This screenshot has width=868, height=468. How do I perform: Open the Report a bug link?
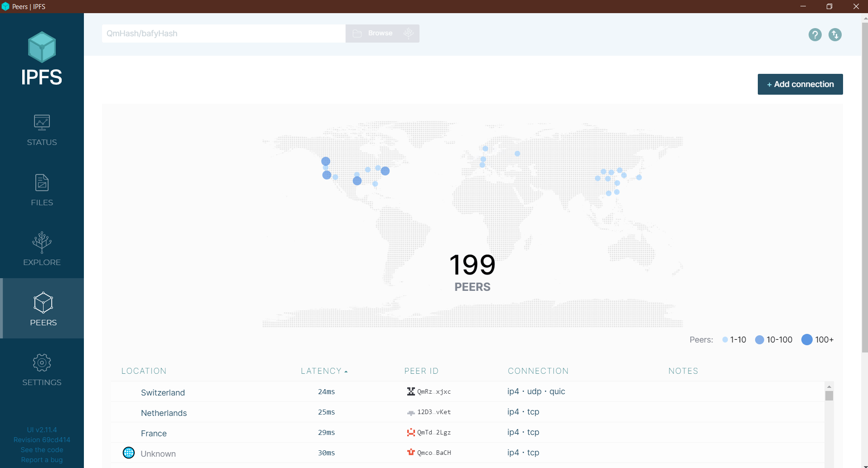point(42,460)
